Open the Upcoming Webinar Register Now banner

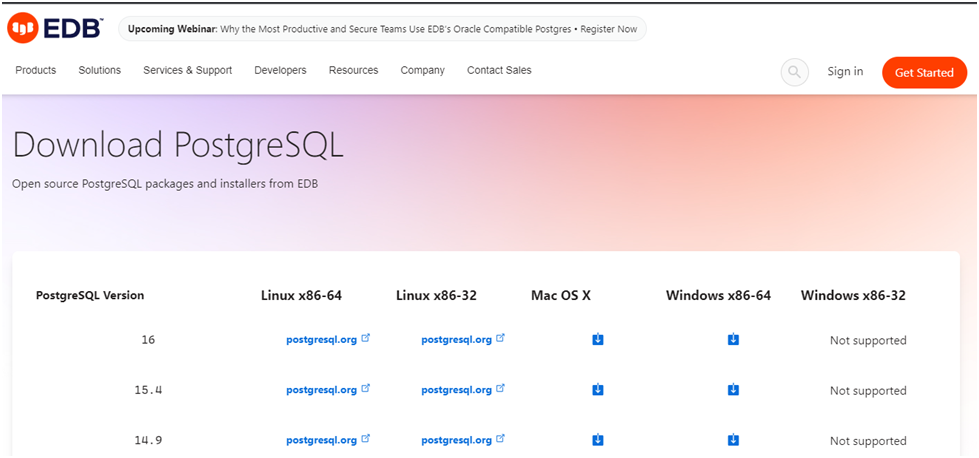382,29
